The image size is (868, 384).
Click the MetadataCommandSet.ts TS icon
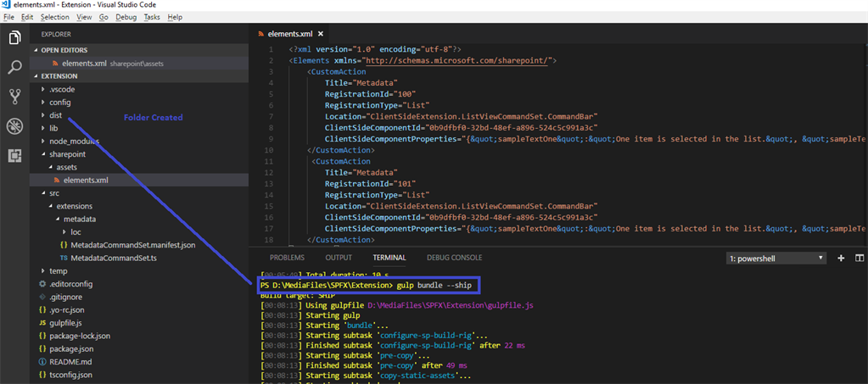click(64, 258)
